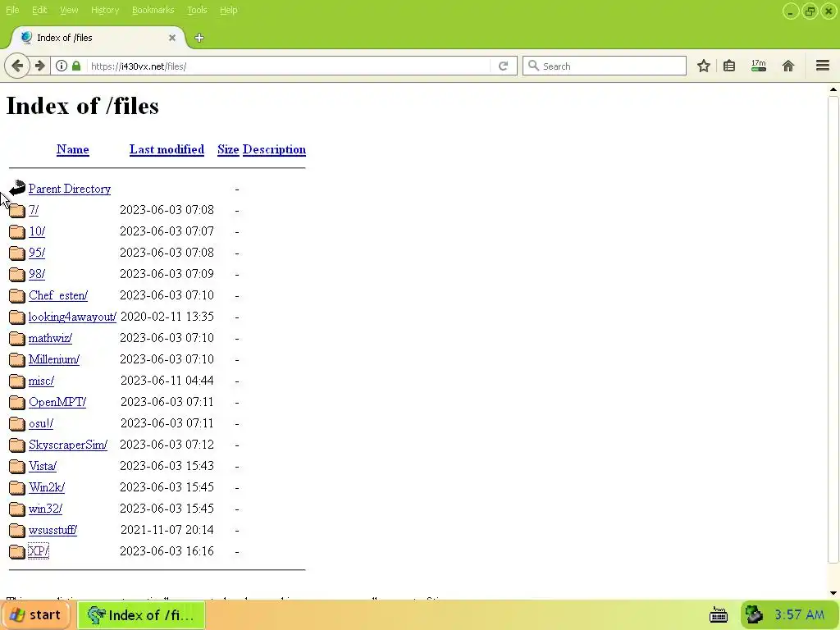The image size is (840, 630).
Task: Open the Vista/ folder link
Action: pos(43,466)
